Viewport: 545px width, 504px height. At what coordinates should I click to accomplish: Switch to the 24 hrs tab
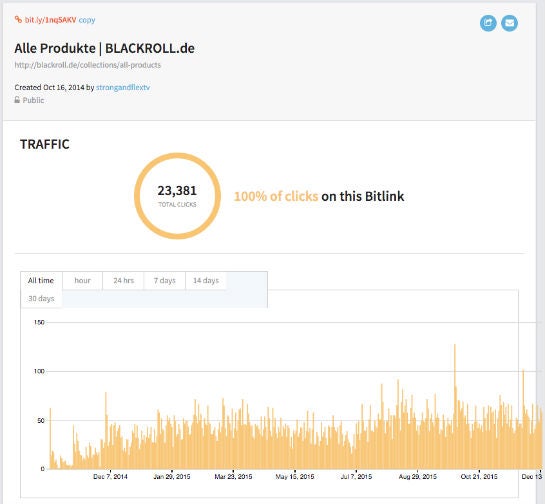[x=123, y=281]
